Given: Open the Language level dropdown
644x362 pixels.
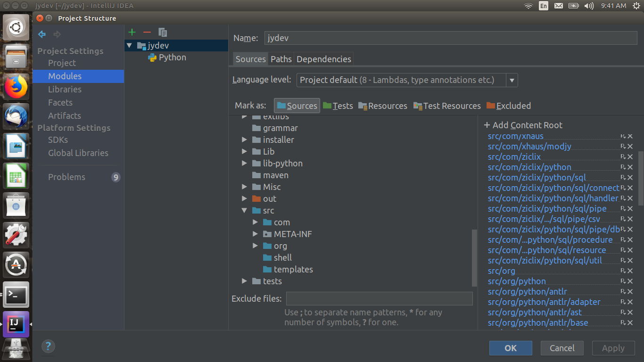Looking at the screenshot, I should 512,80.
